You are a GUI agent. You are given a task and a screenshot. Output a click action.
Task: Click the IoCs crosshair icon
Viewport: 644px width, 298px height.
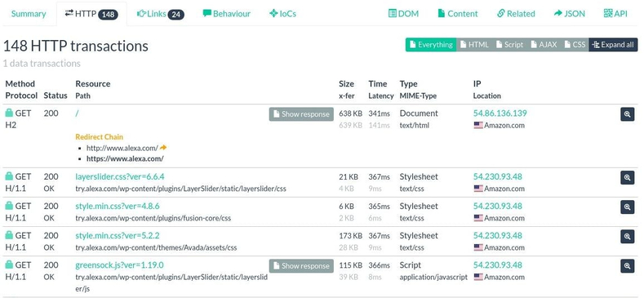[273, 14]
